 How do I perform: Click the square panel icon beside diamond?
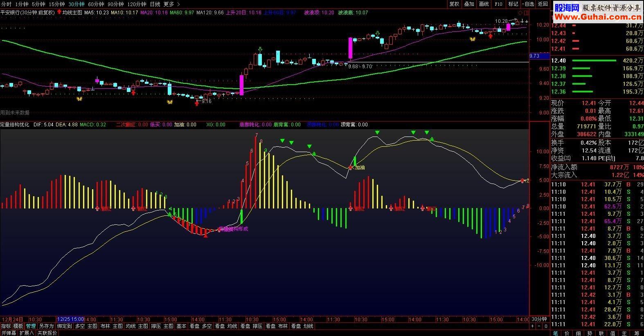coord(526,13)
